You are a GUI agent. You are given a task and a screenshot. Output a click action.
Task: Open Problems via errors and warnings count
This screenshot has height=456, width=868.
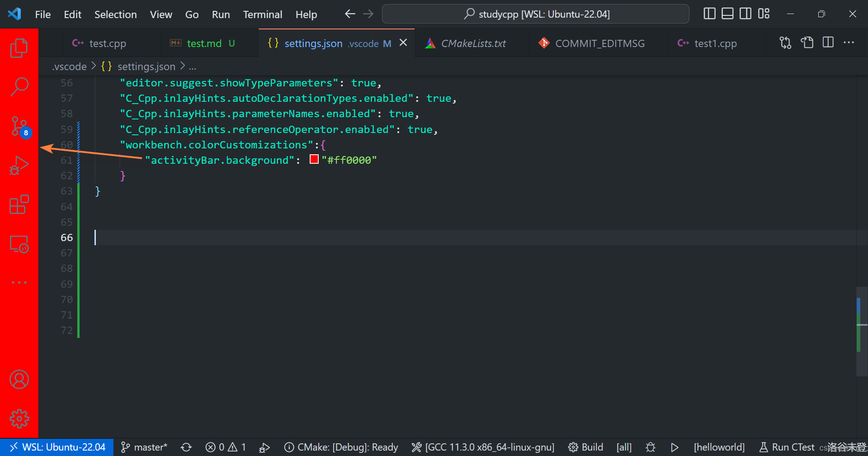(x=226, y=447)
